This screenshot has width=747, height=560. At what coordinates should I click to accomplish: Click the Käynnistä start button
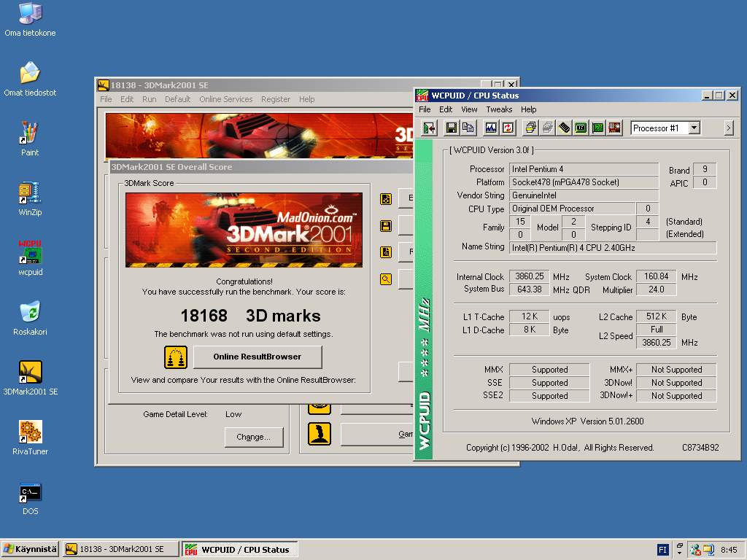click(x=30, y=549)
